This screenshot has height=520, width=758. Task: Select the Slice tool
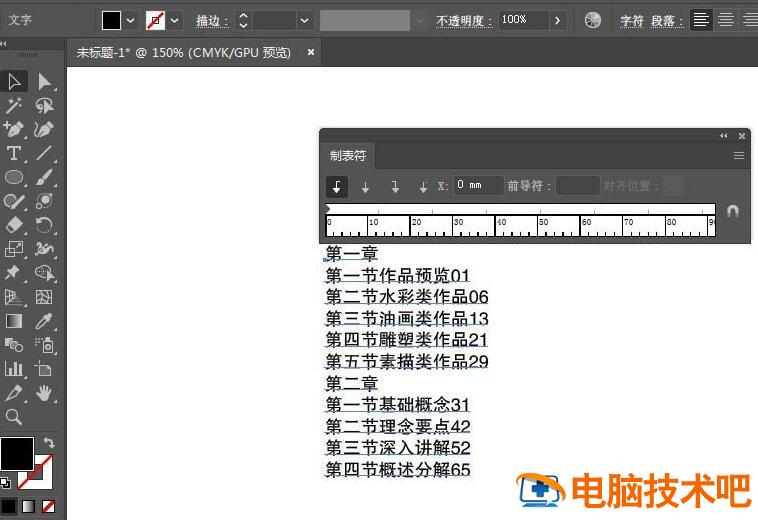click(14, 393)
